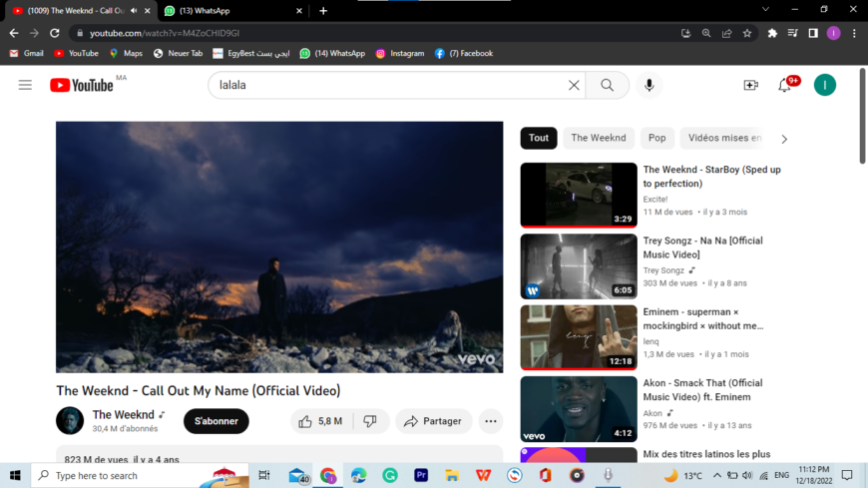The height and width of the screenshot is (488, 868).
Task: Go to the YouTube home logo
Action: tap(82, 85)
